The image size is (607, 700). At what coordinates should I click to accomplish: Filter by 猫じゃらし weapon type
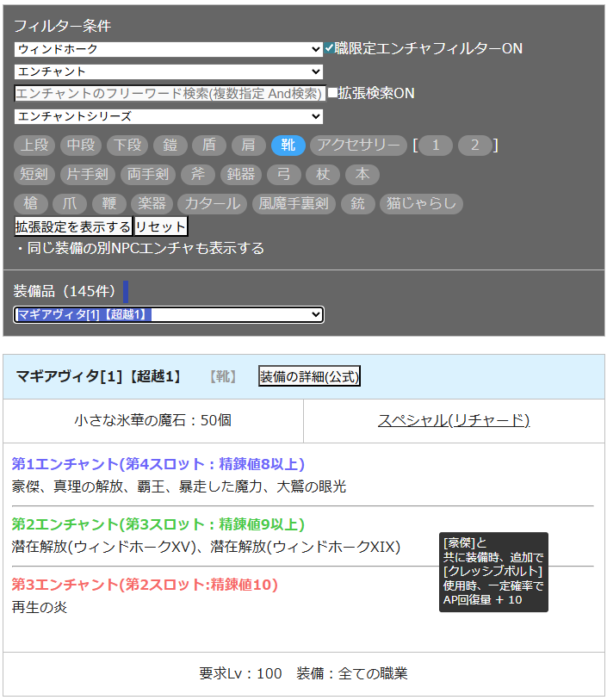coord(421,204)
